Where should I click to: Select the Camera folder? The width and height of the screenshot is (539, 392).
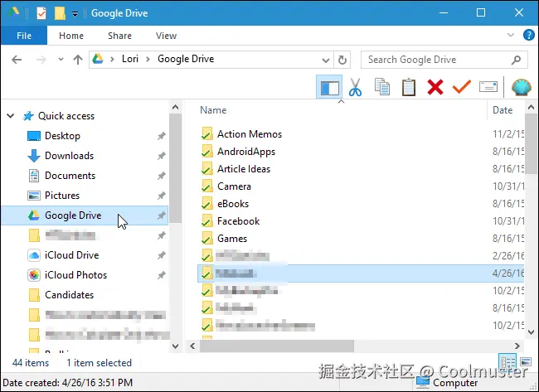[x=234, y=186]
